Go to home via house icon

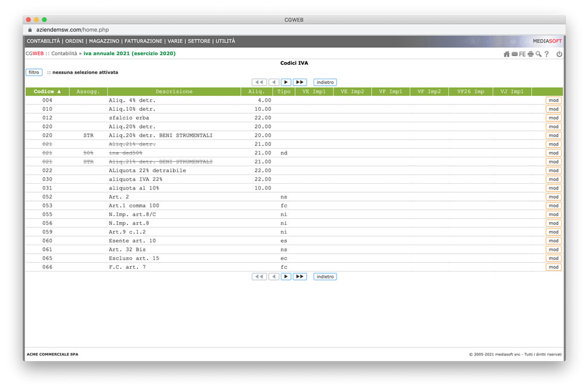tap(506, 54)
